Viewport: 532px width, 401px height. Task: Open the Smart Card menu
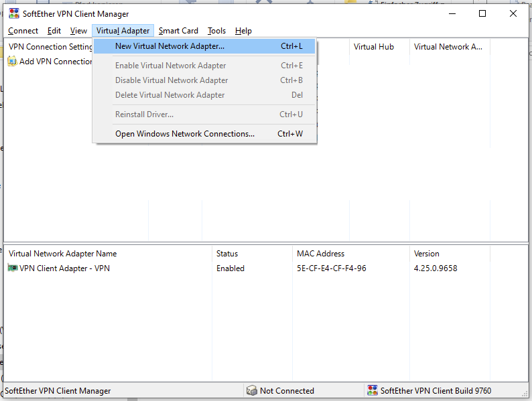pos(178,31)
